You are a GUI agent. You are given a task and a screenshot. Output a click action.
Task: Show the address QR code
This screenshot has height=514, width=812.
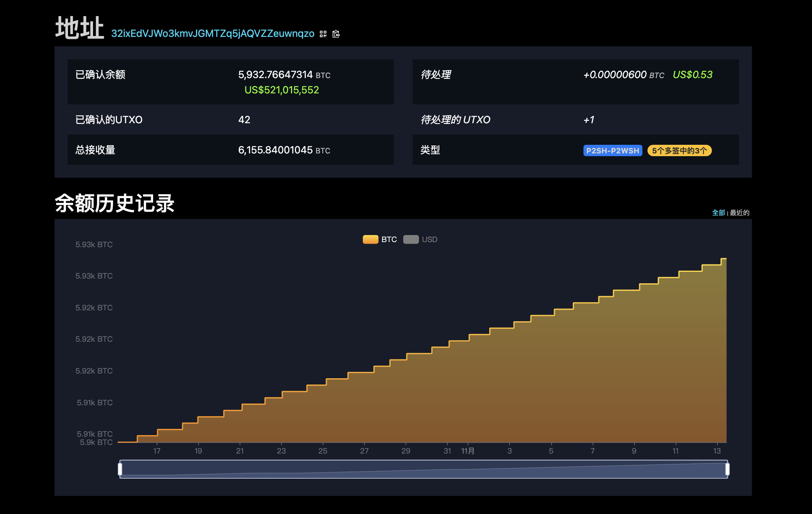tap(323, 34)
